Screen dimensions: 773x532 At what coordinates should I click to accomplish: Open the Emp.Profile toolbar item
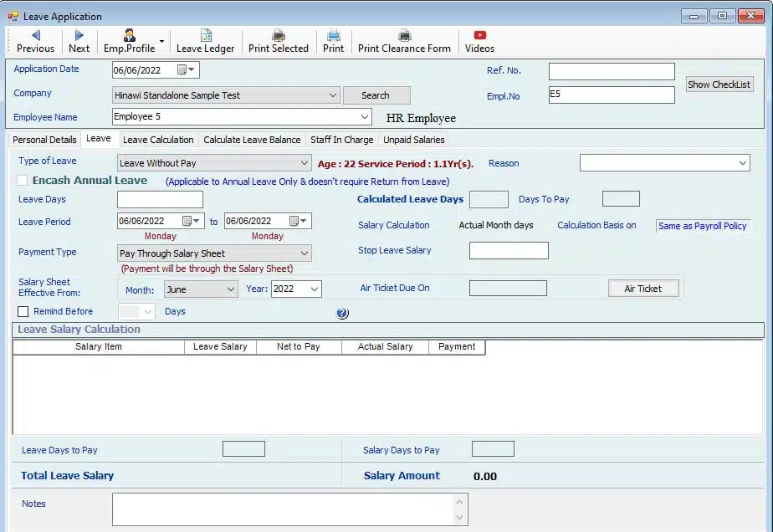point(129,42)
